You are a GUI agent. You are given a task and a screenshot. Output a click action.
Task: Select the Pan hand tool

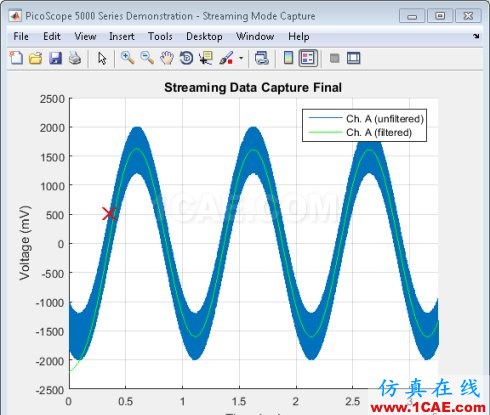[x=167, y=58]
